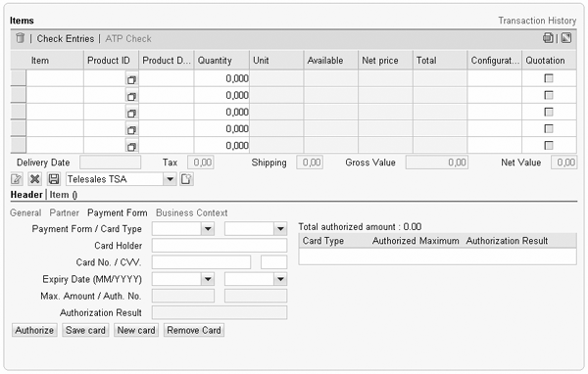588x374 pixels.
Task: Click the Authorize button
Action: (x=34, y=330)
